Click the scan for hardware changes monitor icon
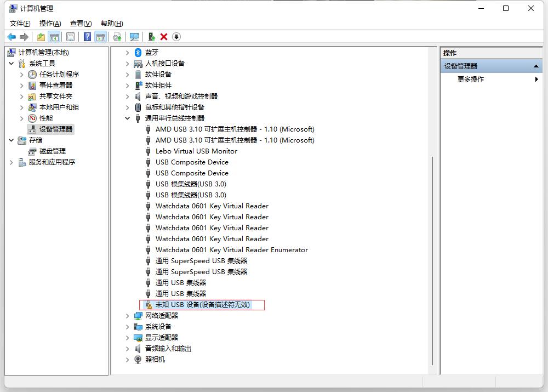 point(134,37)
